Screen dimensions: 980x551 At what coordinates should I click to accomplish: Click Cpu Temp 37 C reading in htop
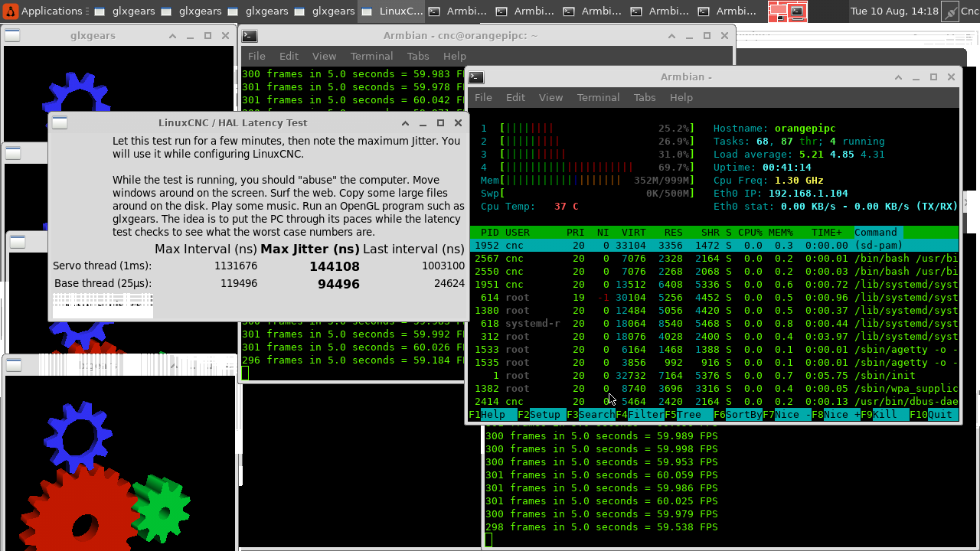click(530, 206)
